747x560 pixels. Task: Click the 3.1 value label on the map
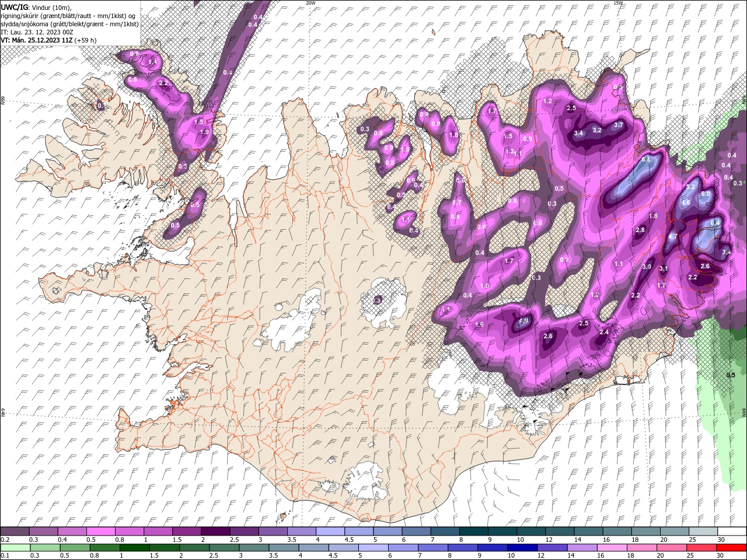[x=664, y=269]
